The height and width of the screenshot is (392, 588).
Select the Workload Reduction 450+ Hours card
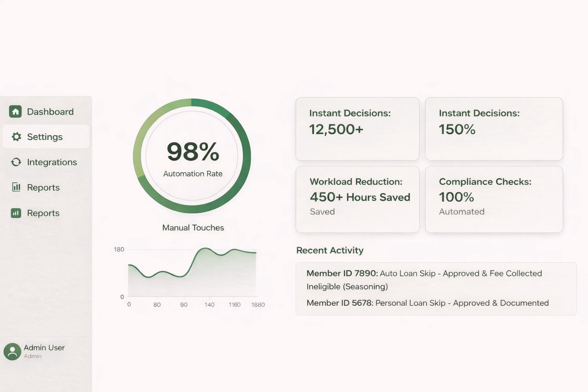[x=358, y=199]
